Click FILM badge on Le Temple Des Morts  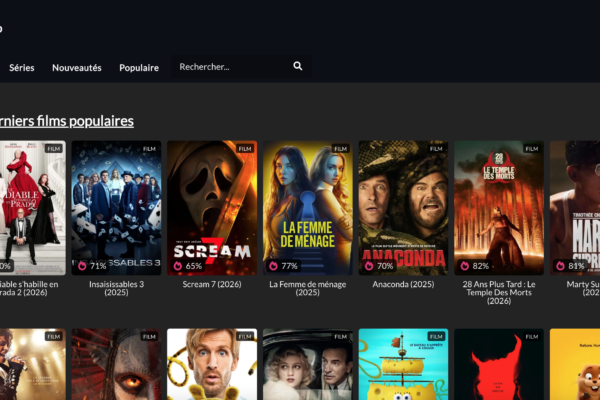532,149
